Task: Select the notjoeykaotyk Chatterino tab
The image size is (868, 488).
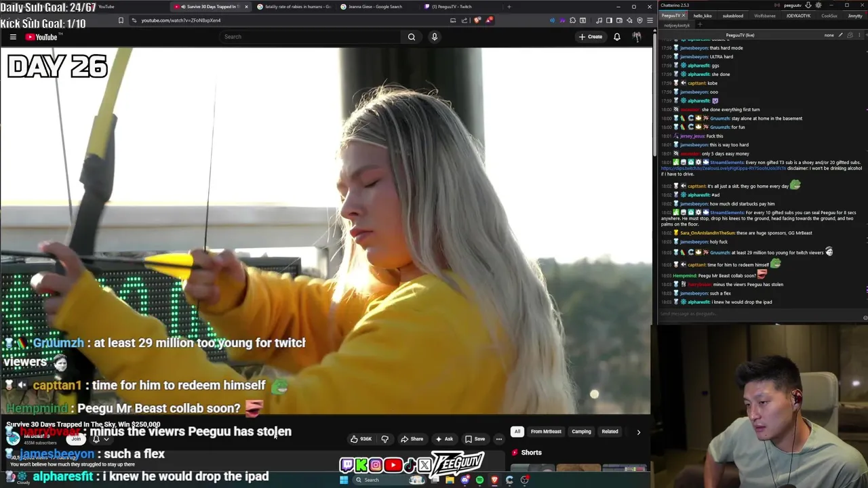Action: (x=677, y=25)
